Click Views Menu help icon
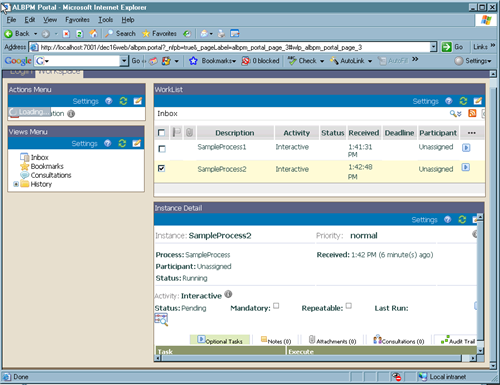500x385 pixels. tap(107, 143)
